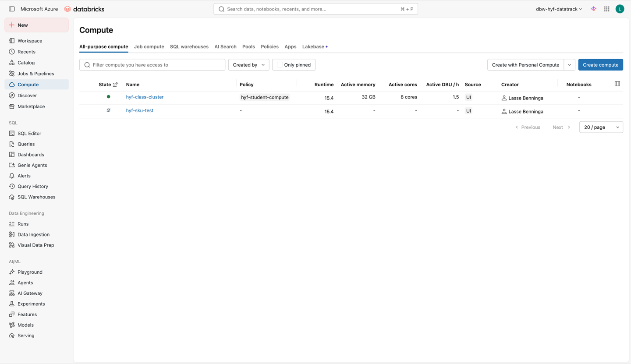Open Runs under Data Engineering
631x364 pixels.
pos(36,224)
